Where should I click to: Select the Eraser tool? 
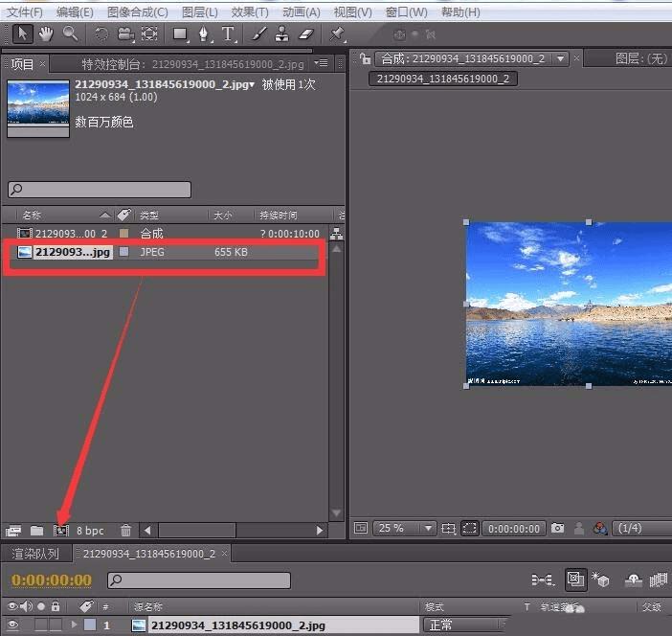(x=306, y=34)
